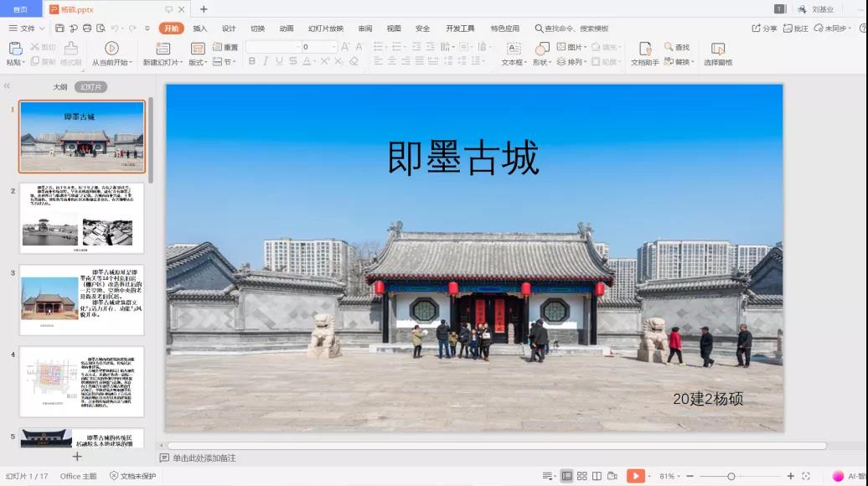This screenshot has width=868, height=486.
Task: Click the Share (分享) button
Action: [x=765, y=28]
